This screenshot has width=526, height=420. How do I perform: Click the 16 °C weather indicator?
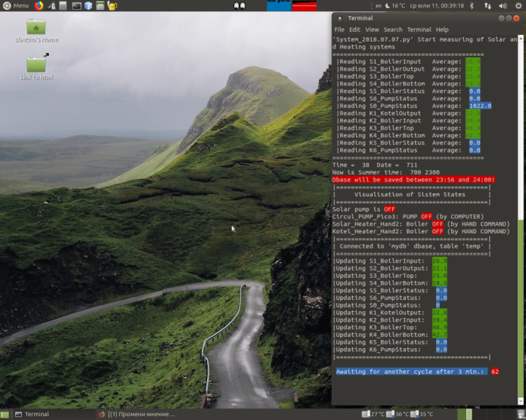(x=395, y=5)
